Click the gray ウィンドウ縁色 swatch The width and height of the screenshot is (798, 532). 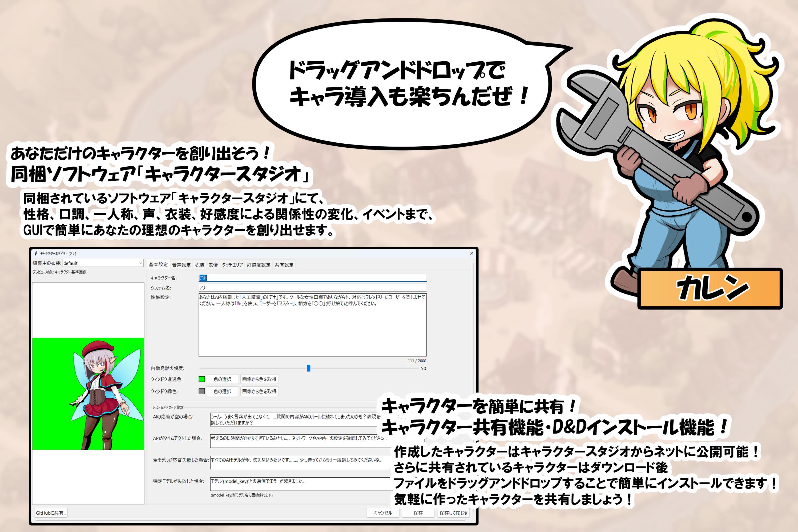(201, 391)
